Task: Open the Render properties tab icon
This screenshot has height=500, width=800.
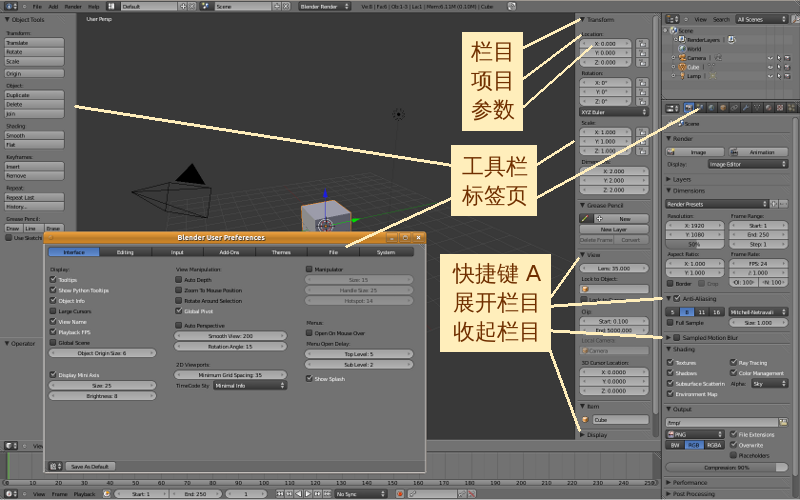Action: (x=689, y=108)
